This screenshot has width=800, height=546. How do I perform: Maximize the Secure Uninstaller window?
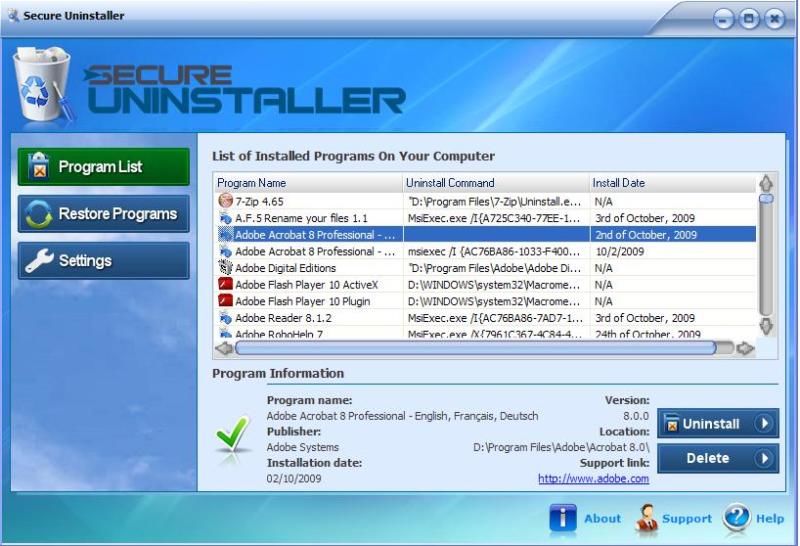pos(748,19)
